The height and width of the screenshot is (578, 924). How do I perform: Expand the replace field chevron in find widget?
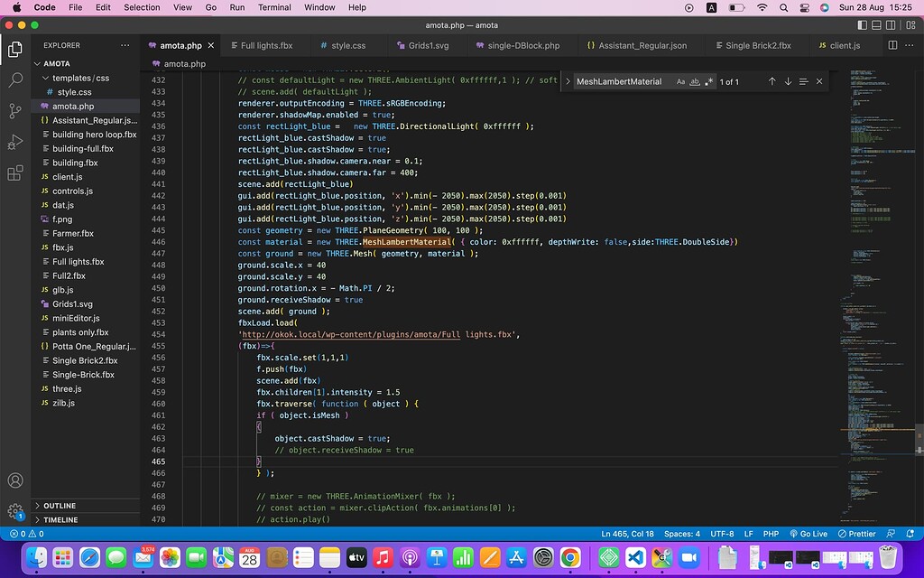(568, 81)
